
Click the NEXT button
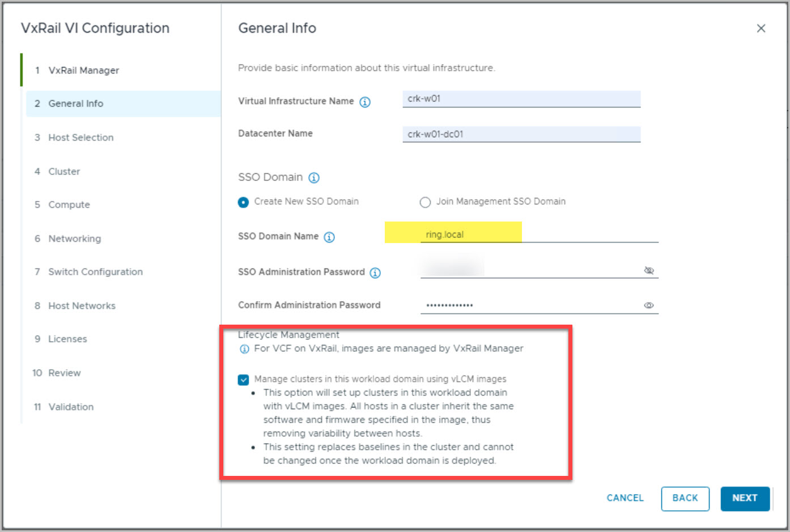[745, 498]
